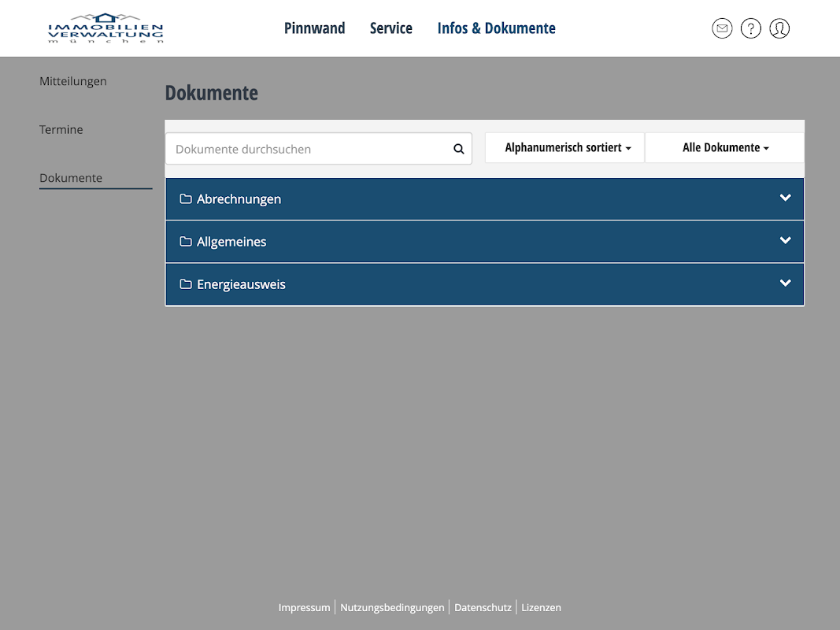Click the folder icon beside Energieausweis
This screenshot has width=840, height=630.
click(185, 284)
